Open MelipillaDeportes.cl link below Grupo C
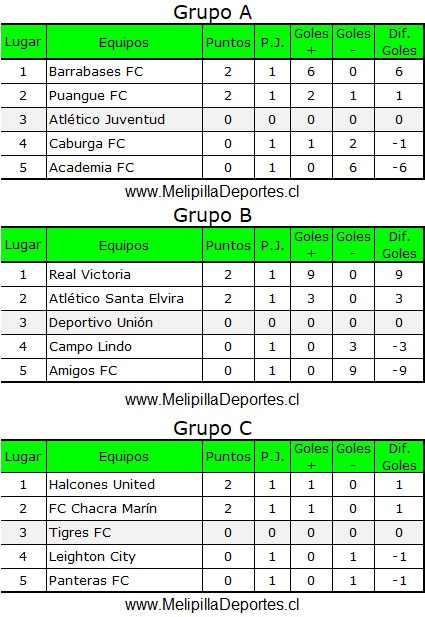Image resolution: width=425 pixels, height=617 pixels. (x=212, y=604)
